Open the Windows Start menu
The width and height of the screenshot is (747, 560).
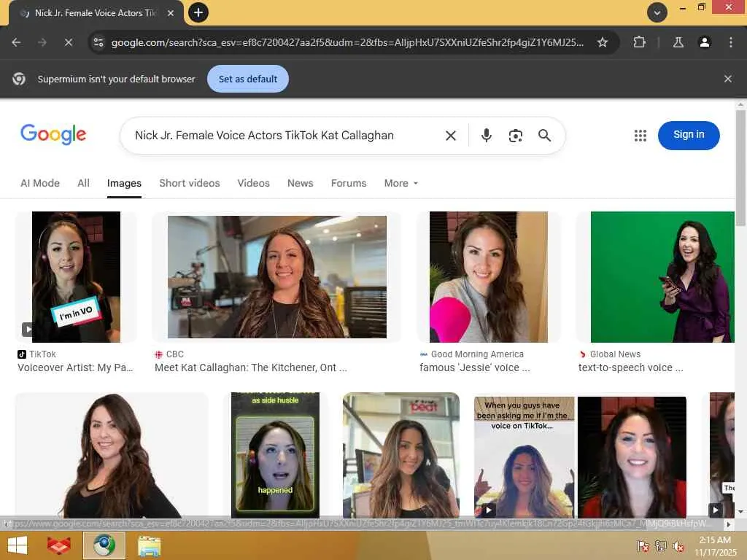(x=18, y=545)
